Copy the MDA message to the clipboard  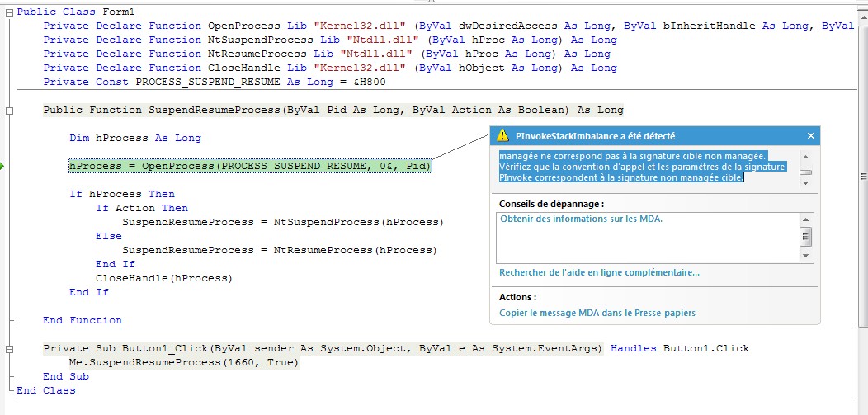point(597,313)
